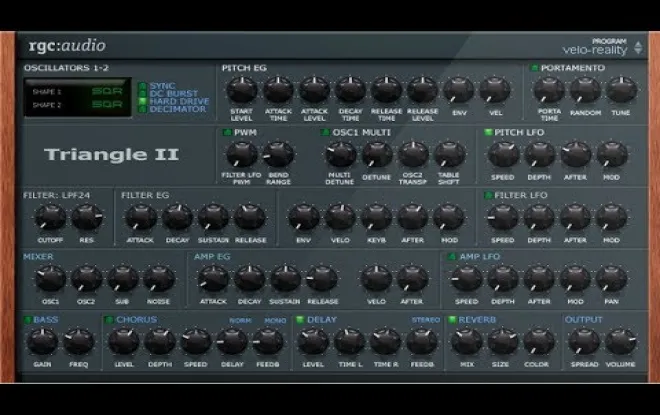Disable the PITCH LFO LED

point(488,133)
